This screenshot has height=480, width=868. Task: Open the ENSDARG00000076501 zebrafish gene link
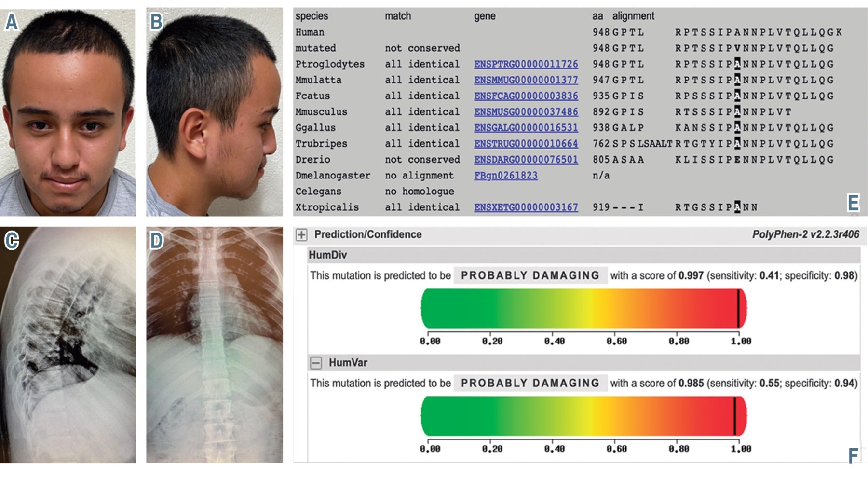(x=526, y=160)
